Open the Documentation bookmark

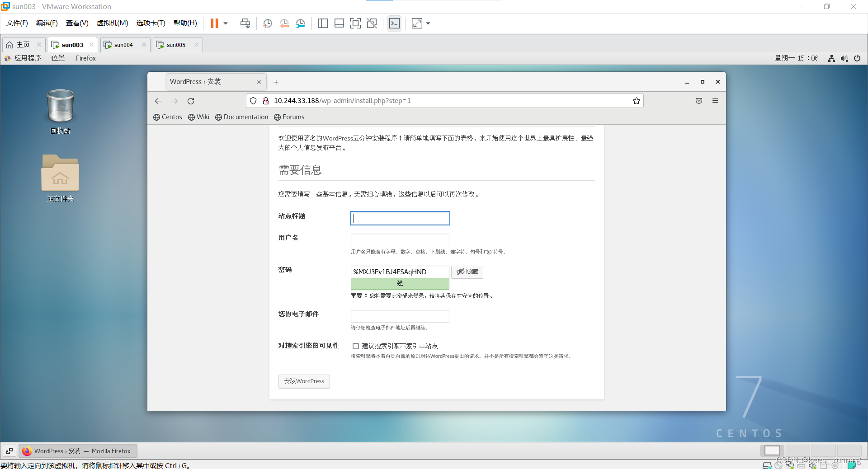pyautogui.click(x=242, y=117)
